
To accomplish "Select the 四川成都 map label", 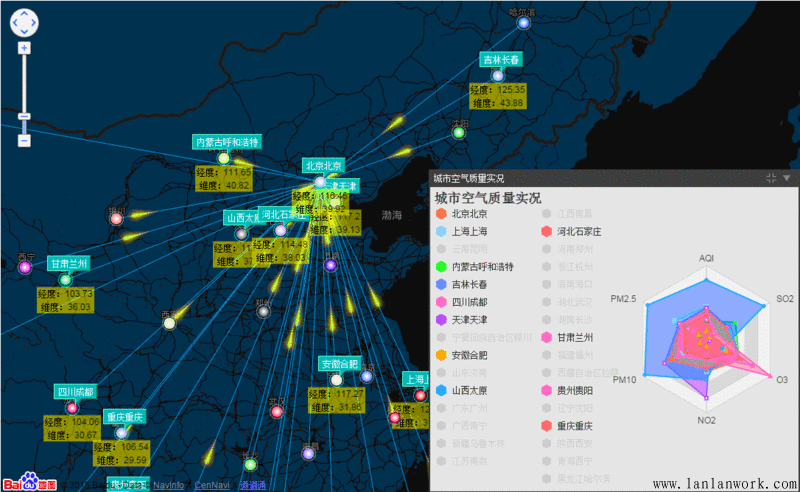I will (75, 391).
